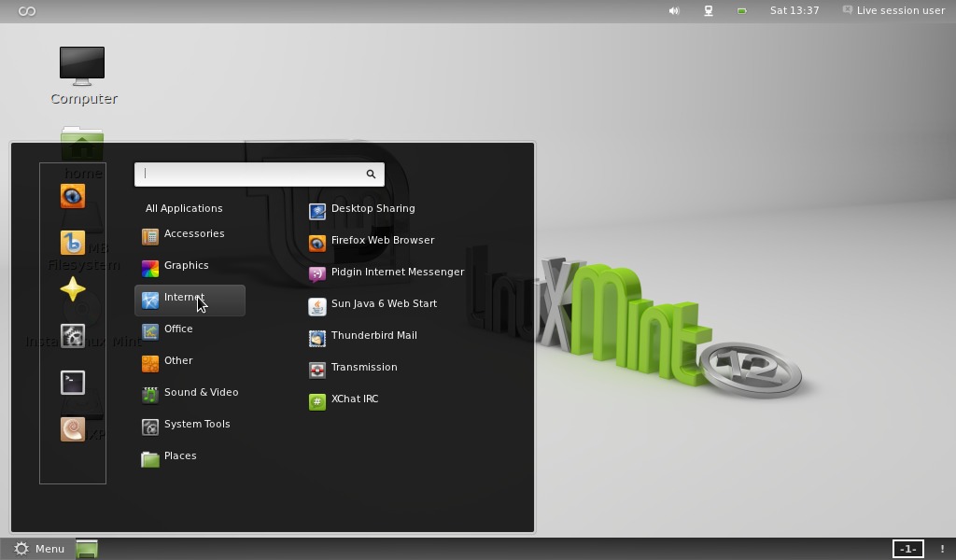The height and width of the screenshot is (560, 956).
Task: Select the System Tools category
Action: (x=190, y=427)
